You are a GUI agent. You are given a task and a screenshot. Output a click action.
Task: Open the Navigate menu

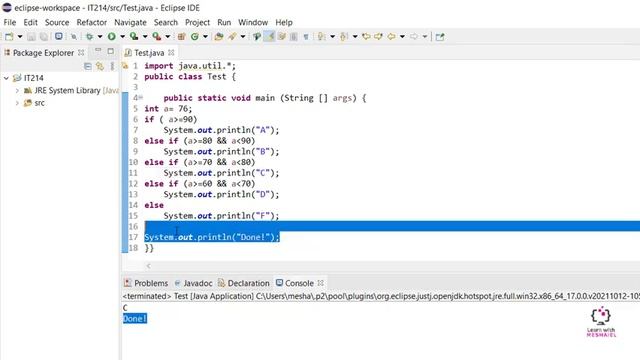pos(130,22)
